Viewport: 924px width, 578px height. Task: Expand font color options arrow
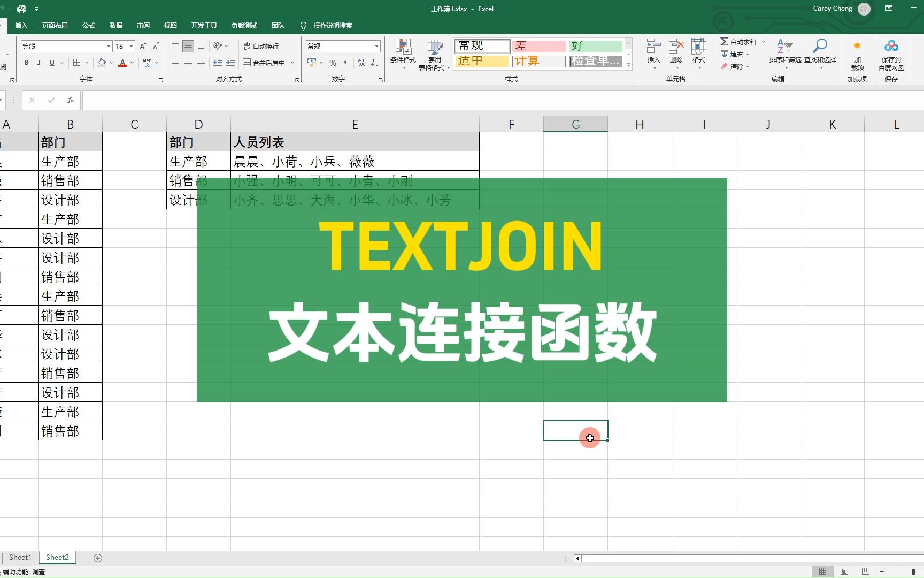tap(132, 63)
